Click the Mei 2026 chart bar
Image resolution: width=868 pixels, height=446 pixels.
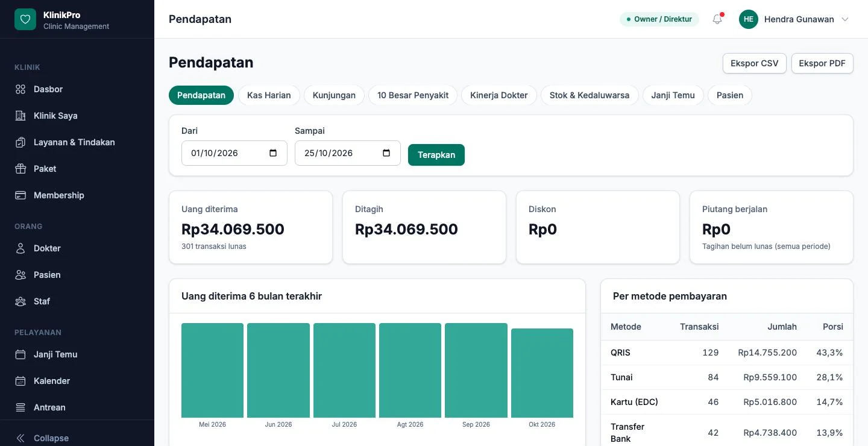coord(212,371)
